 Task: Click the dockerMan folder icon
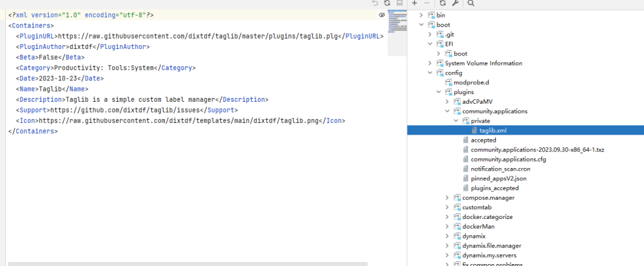pyautogui.click(x=457, y=227)
